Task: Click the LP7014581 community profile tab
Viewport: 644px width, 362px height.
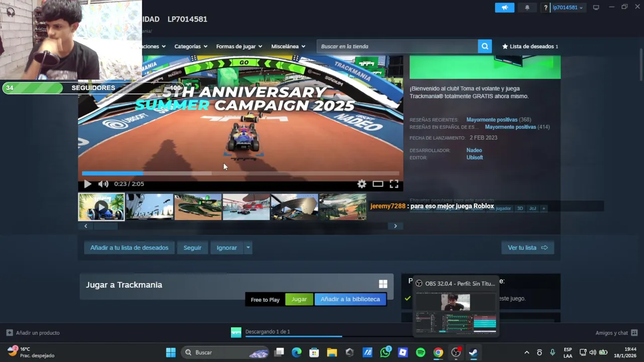Action: pyautogui.click(x=187, y=19)
